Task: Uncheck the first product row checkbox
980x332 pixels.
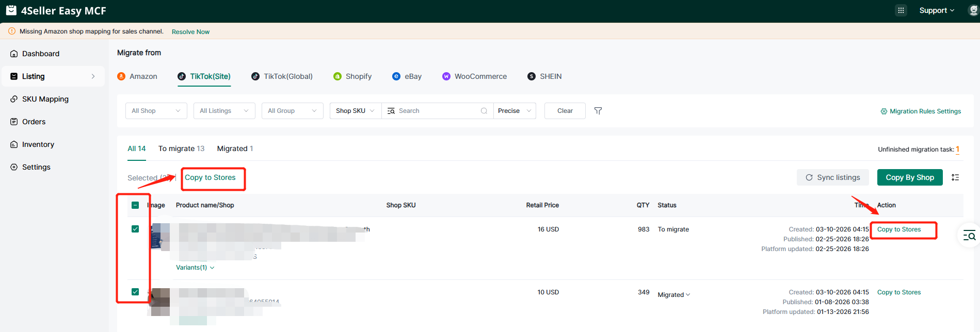Action: [135, 229]
